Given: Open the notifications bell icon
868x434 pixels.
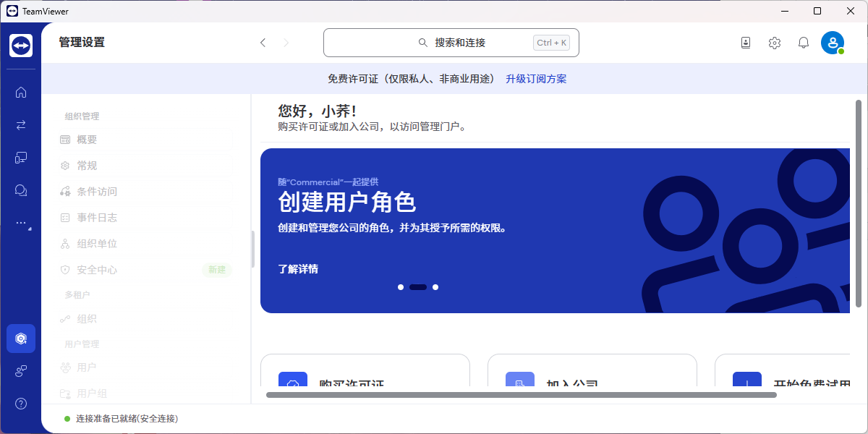Looking at the screenshot, I should click(x=804, y=43).
